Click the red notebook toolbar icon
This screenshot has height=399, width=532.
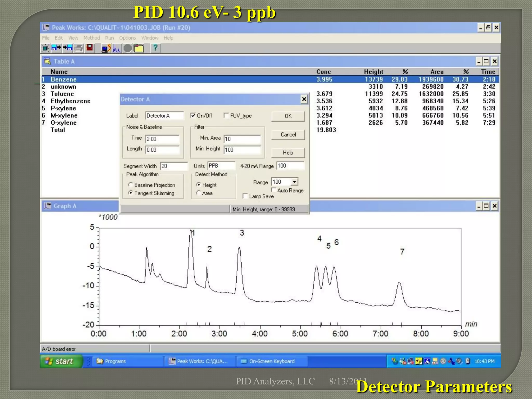90,48
